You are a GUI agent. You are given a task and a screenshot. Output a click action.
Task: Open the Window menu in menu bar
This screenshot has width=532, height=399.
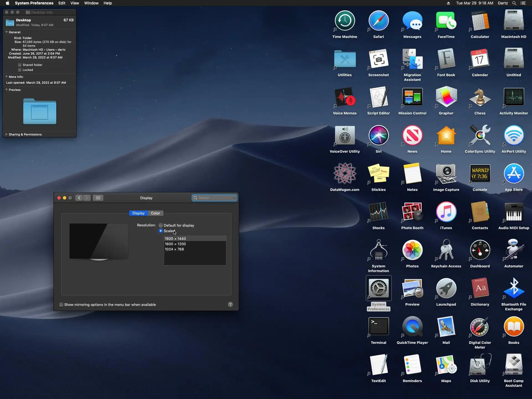click(91, 3)
